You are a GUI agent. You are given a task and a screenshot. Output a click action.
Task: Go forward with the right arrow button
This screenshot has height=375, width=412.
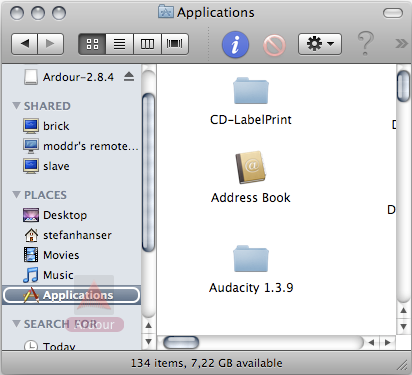(x=50, y=44)
